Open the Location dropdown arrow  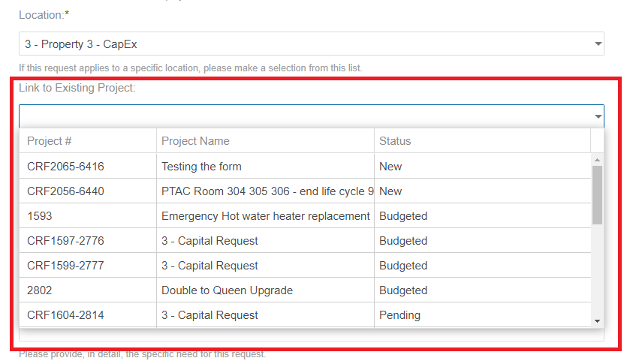[598, 44]
